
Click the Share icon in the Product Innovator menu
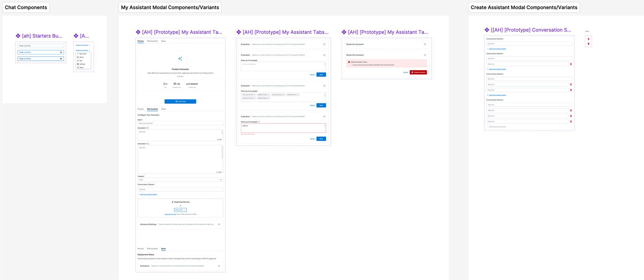78,67
